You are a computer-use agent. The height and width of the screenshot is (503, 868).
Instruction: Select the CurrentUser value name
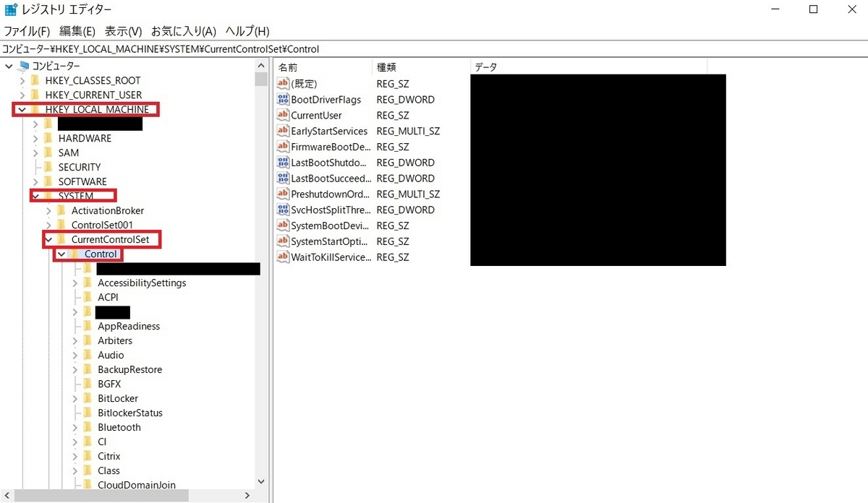coord(316,116)
